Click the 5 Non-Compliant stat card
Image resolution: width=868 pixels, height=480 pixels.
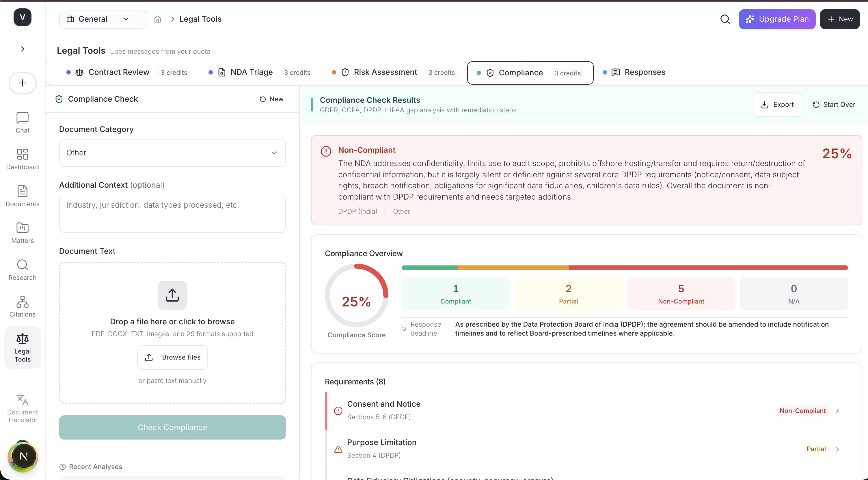pos(681,294)
